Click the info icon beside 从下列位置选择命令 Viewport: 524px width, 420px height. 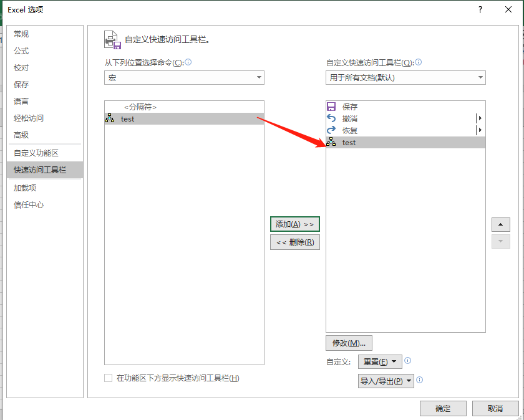[187, 62]
